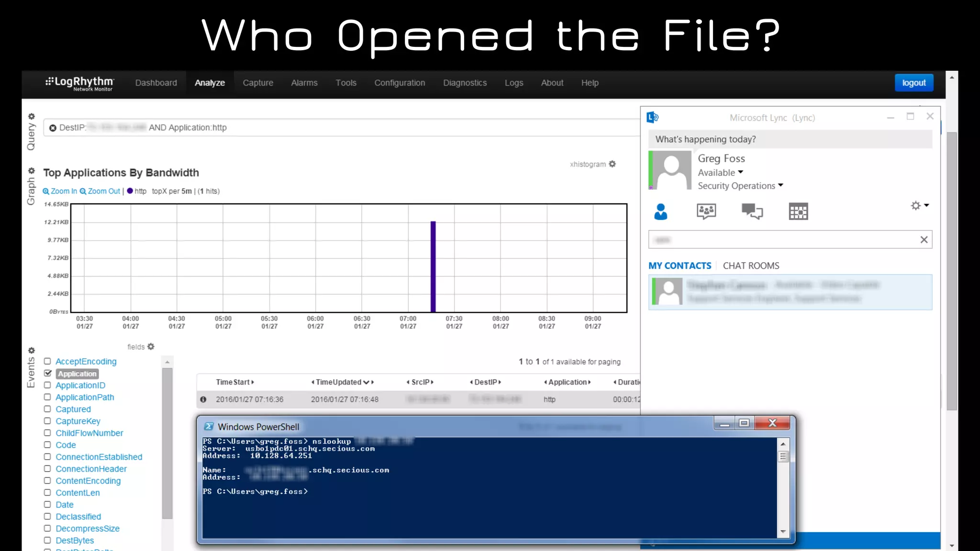The height and width of the screenshot is (551, 980).
Task: Click the http event table row
Action: point(418,399)
